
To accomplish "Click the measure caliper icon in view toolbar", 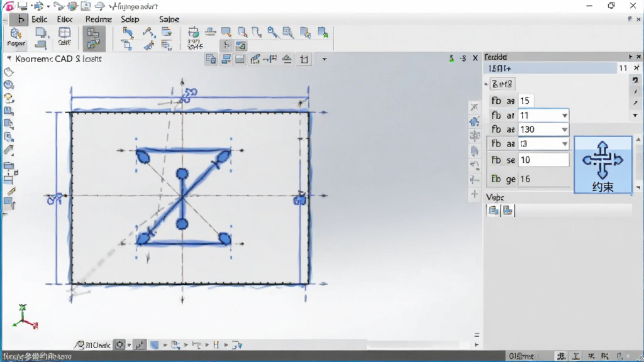I will [270, 59].
